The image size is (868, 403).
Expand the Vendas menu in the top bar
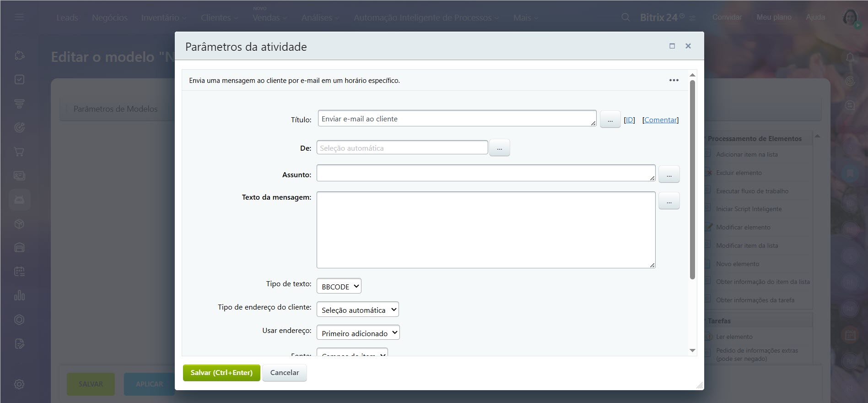coord(270,17)
